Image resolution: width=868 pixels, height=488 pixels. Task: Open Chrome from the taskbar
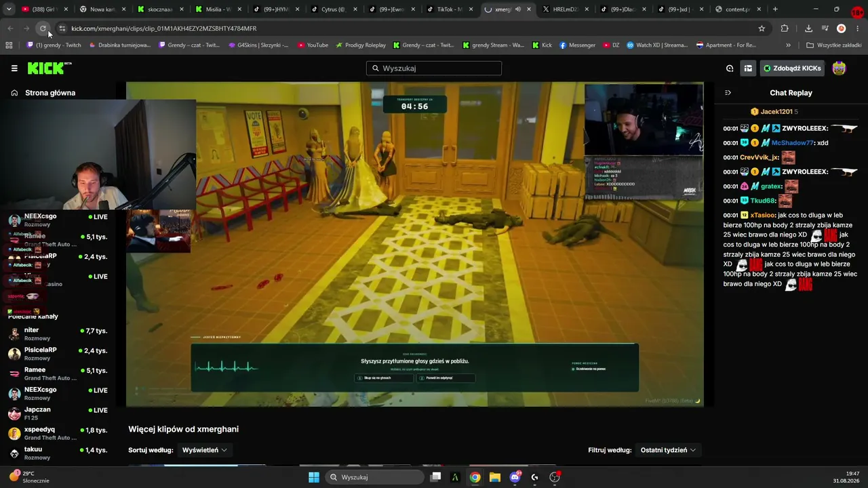(475, 477)
